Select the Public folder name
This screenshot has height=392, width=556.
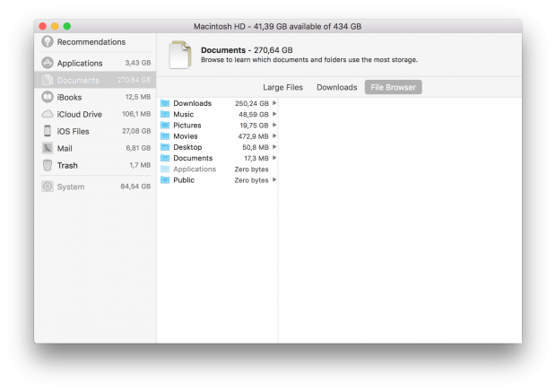coord(184,180)
